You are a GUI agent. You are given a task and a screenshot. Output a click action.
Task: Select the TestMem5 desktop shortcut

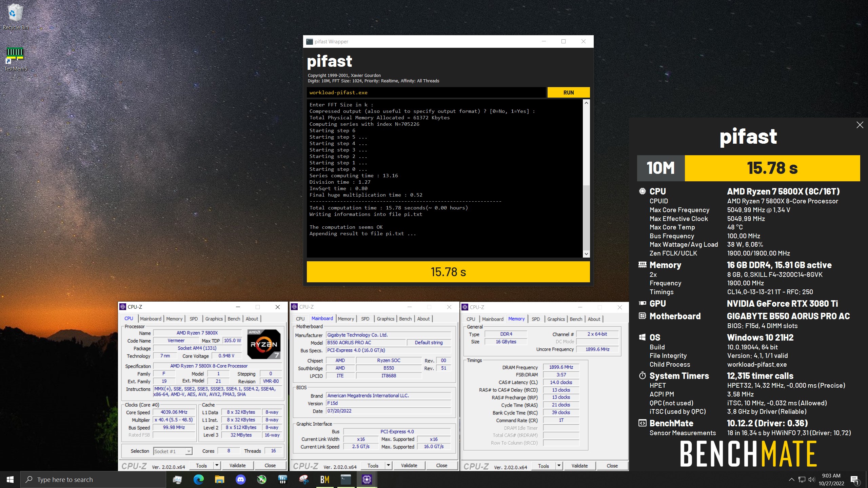[15, 59]
